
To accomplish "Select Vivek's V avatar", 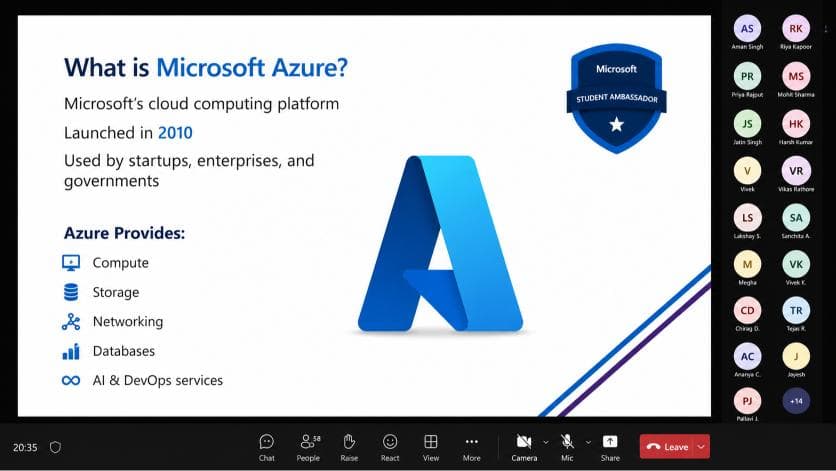I will pyautogui.click(x=747, y=171).
